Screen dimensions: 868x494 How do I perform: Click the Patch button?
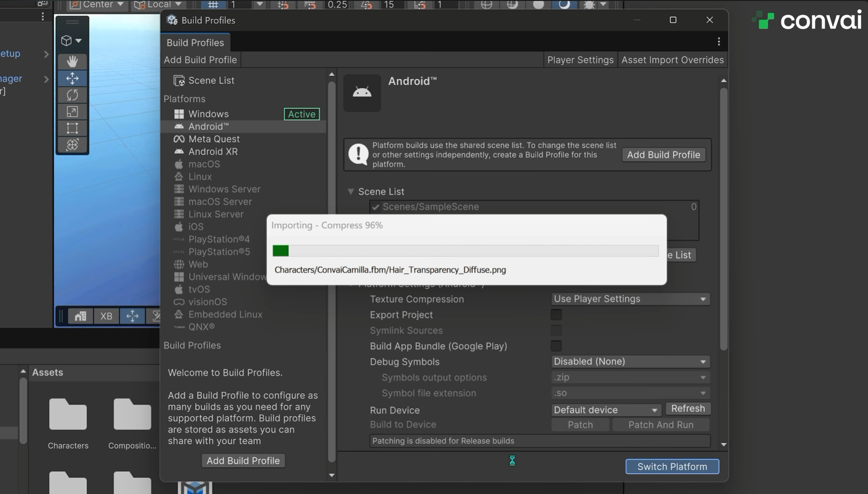[x=580, y=425]
